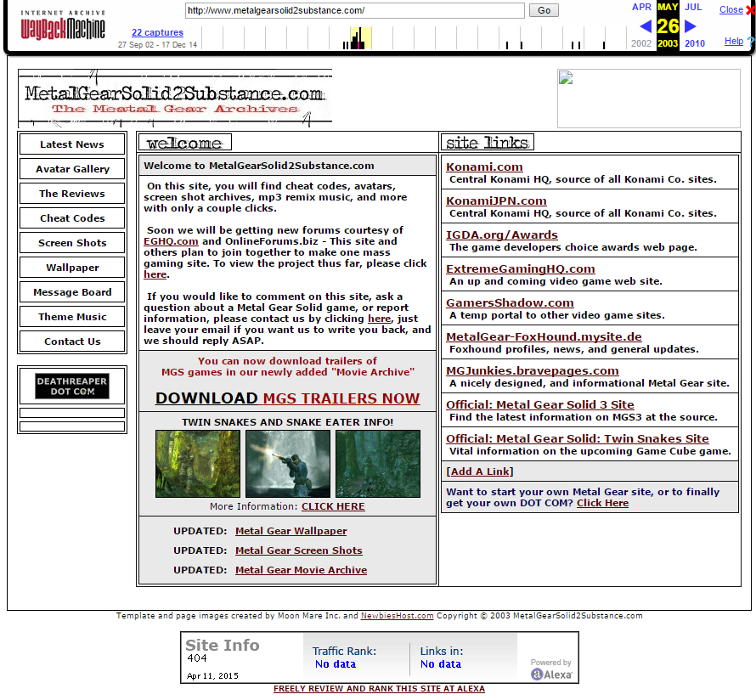Click the broken banner image at top right
Screen dimensions: 756x700
coord(648,99)
